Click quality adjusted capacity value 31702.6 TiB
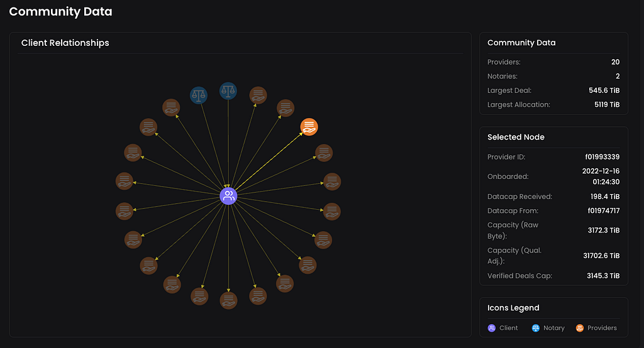644x348 pixels. [x=601, y=256]
